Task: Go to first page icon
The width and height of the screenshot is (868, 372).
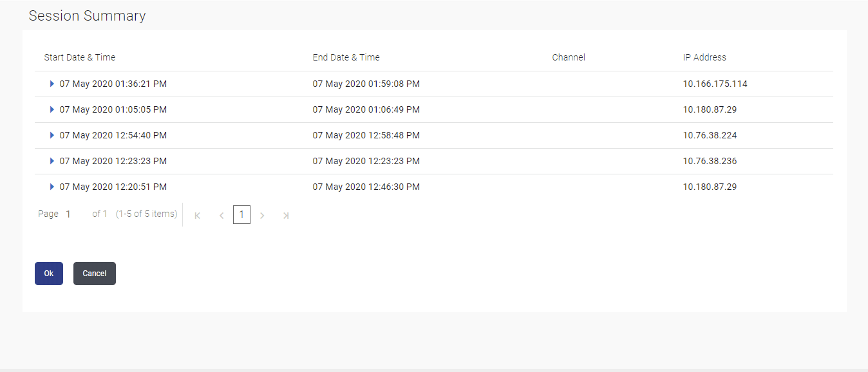Action: click(198, 215)
